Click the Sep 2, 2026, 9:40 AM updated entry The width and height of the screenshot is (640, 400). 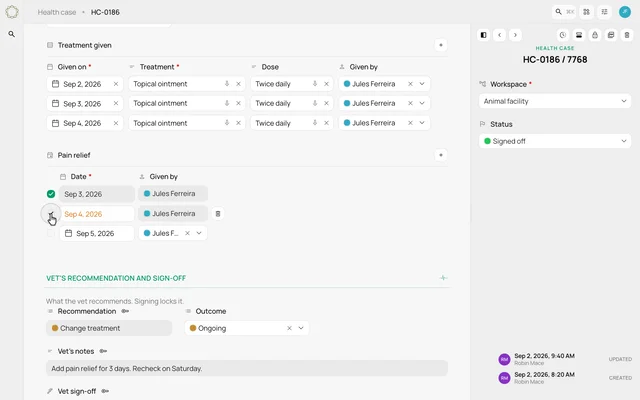(564, 359)
